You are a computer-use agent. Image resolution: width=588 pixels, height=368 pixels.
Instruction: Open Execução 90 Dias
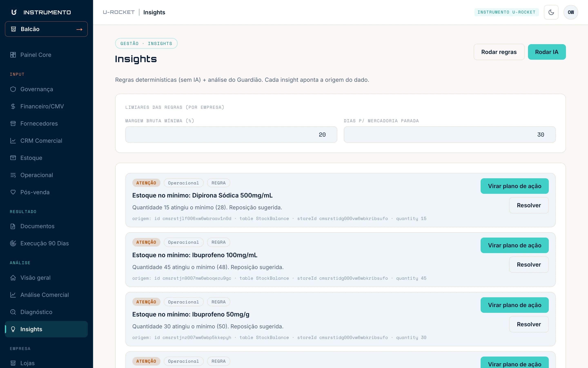click(46, 243)
